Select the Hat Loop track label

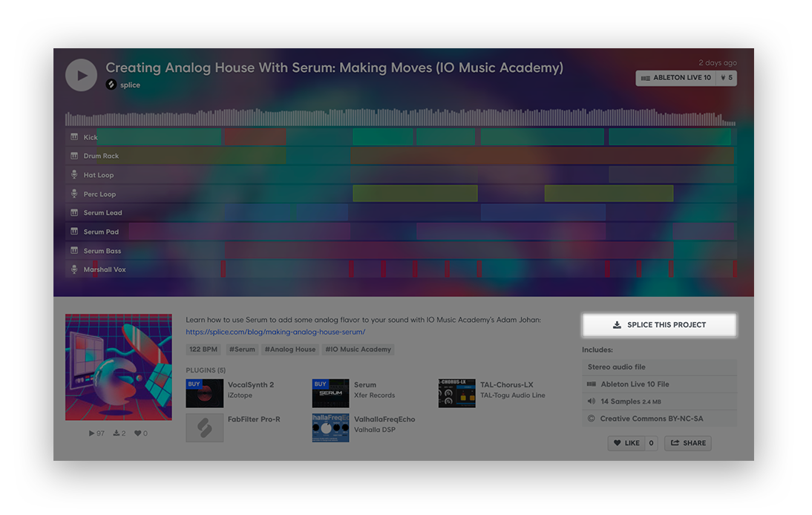[99, 175]
